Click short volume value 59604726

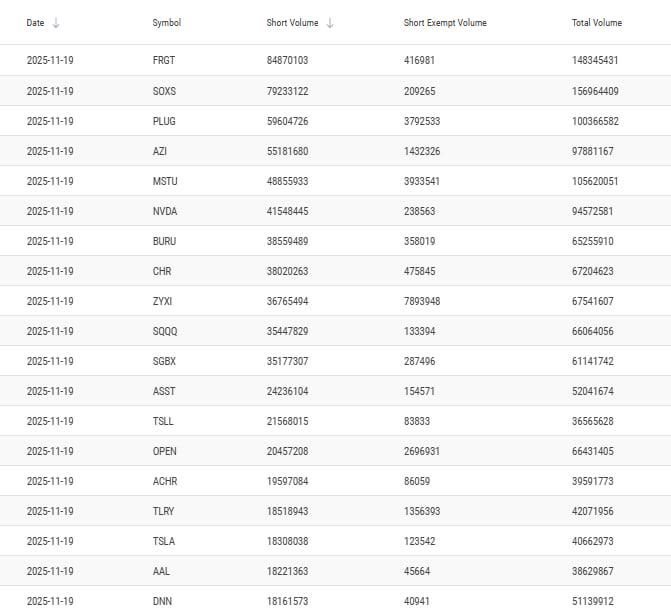(x=287, y=121)
